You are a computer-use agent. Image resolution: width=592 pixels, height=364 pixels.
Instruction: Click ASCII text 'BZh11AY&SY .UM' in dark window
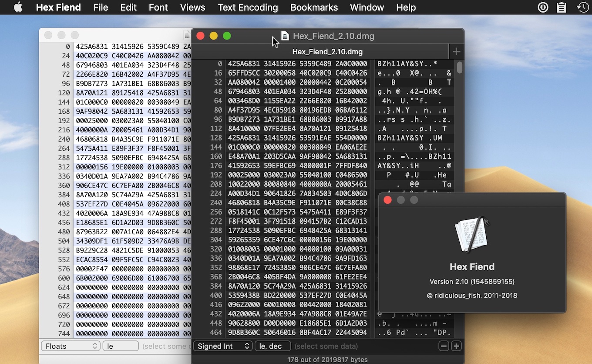pyautogui.click(x=410, y=138)
